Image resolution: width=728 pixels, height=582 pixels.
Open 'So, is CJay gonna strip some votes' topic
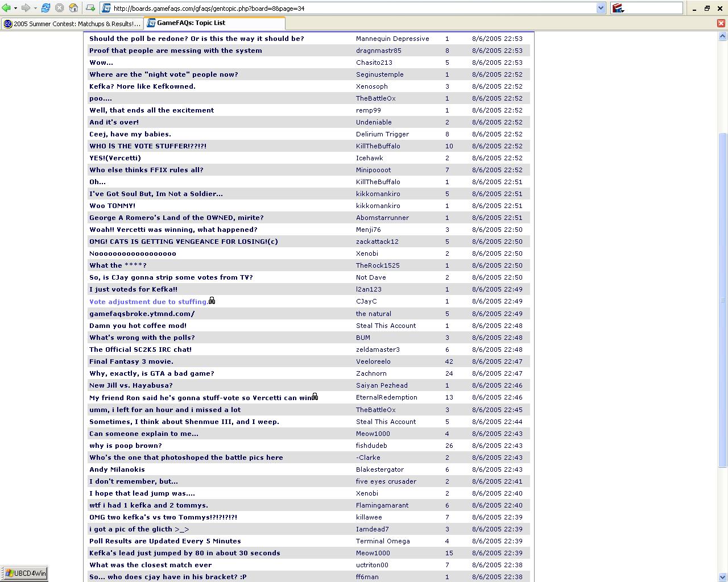[x=171, y=277]
